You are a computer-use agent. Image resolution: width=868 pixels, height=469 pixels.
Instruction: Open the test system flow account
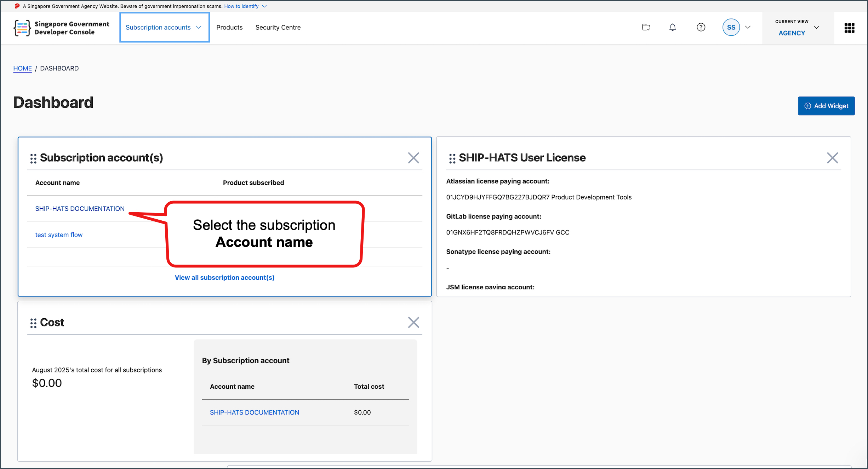tap(59, 235)
